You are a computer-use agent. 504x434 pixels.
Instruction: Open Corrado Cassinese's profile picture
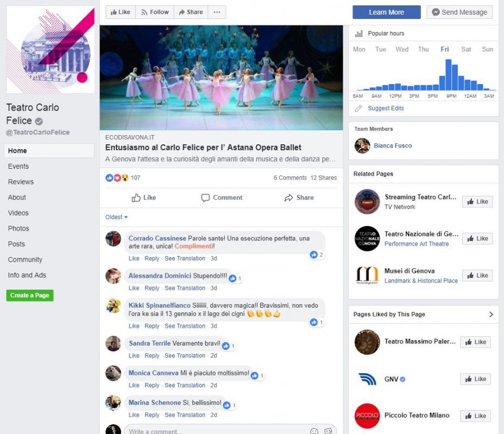113,239
